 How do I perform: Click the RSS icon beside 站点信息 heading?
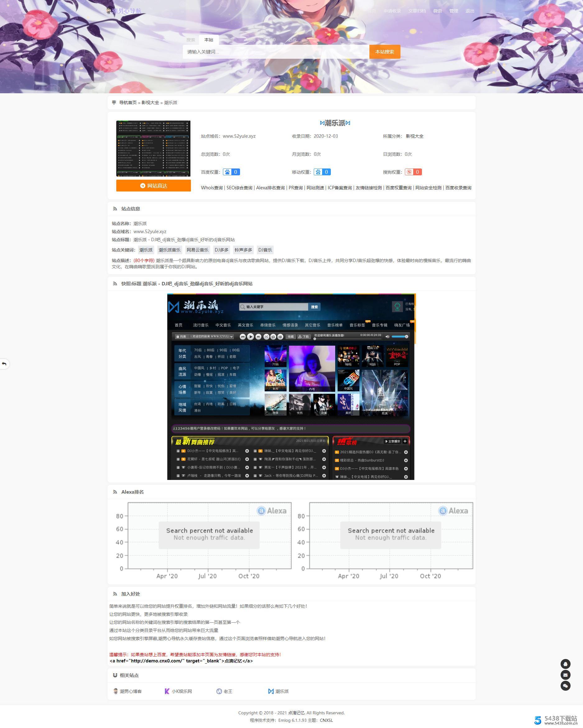coord(114,209)
